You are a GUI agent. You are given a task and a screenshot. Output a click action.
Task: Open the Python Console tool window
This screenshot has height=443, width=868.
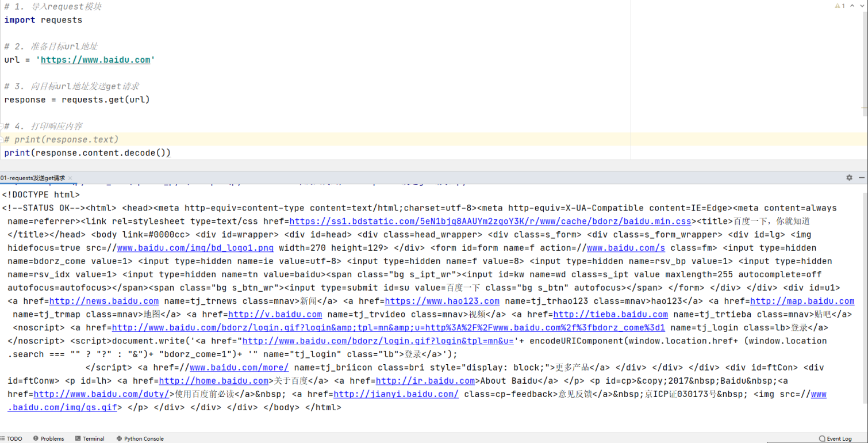[x=140, y=438]
